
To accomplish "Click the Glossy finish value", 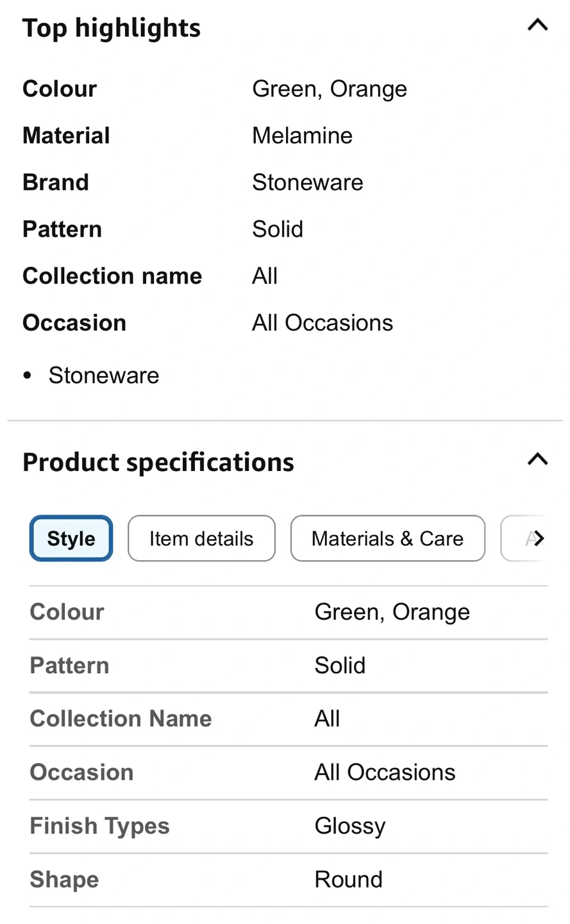I will click(350, 826).
